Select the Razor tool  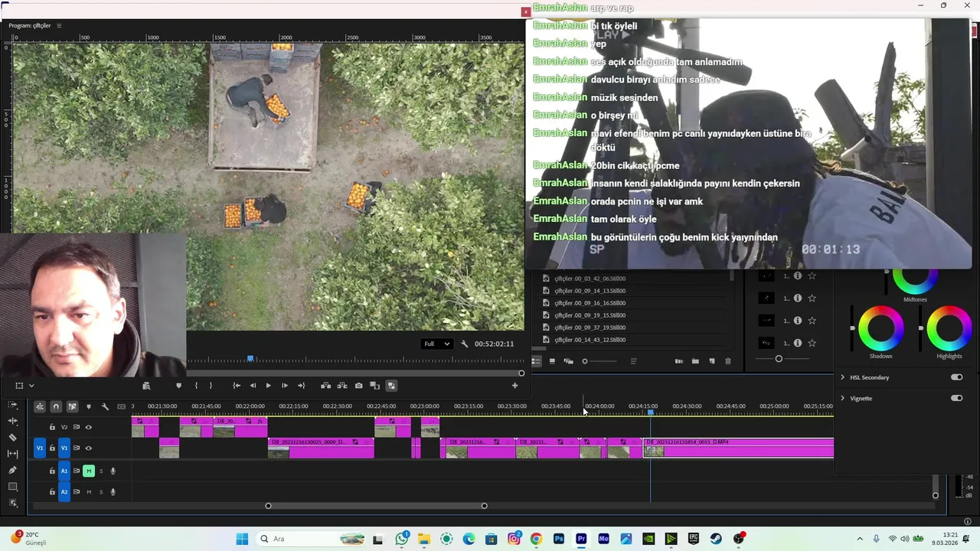12,438
